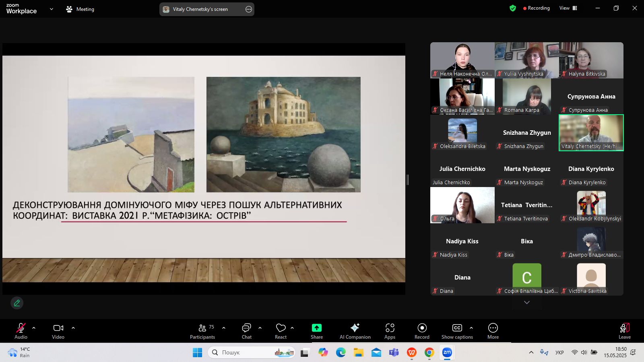The image size is (644, 362).
Task: Expand the audio options arrow
Action: [x=34, y=328]
